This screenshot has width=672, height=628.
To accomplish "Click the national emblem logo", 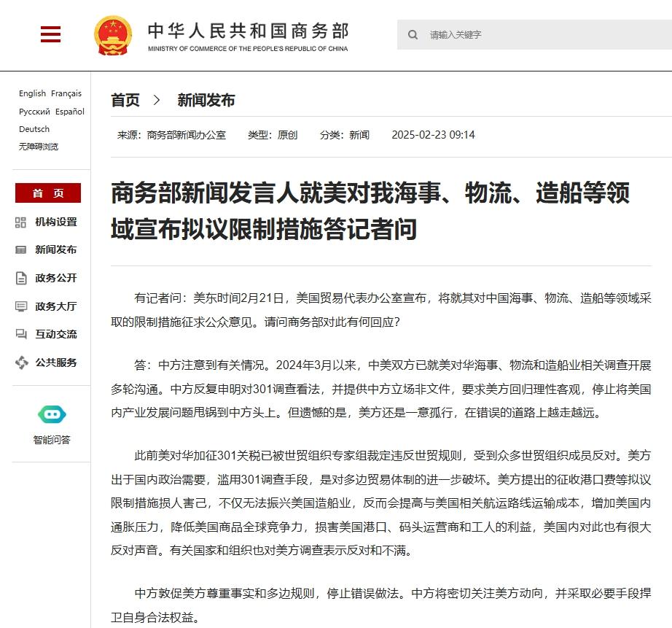I will pos(113,36).
